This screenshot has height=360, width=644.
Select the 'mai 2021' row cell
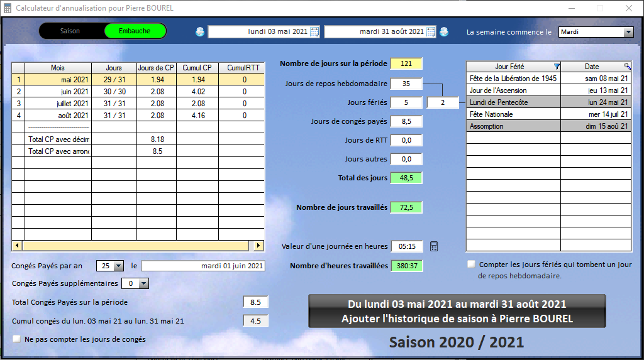tap(58, 80)
